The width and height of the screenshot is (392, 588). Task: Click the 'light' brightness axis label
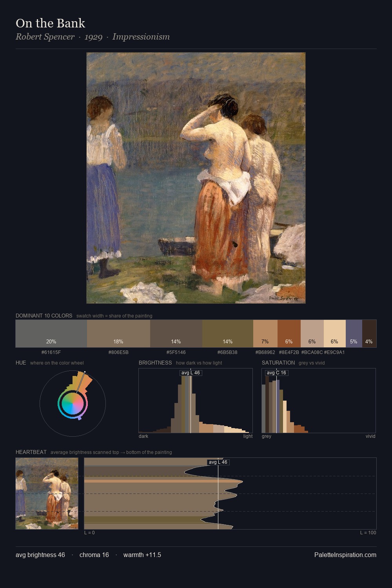(x=248, y=436)
